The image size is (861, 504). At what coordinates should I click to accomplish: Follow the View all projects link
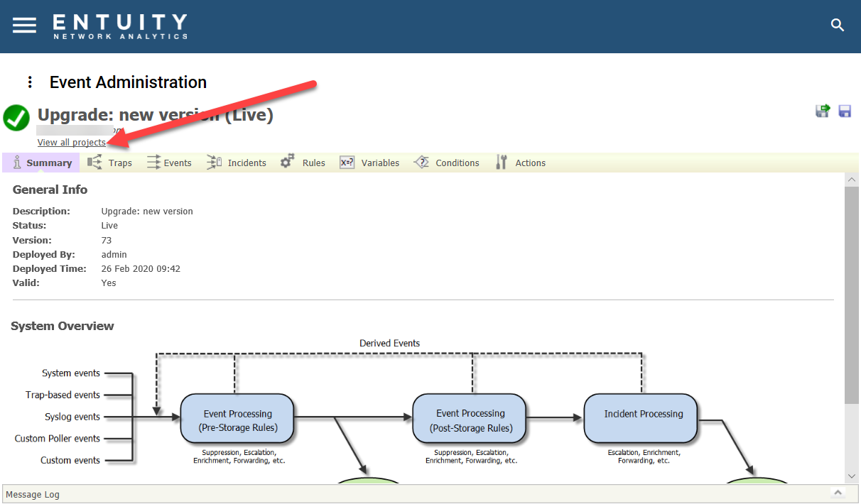click(72, 143)
